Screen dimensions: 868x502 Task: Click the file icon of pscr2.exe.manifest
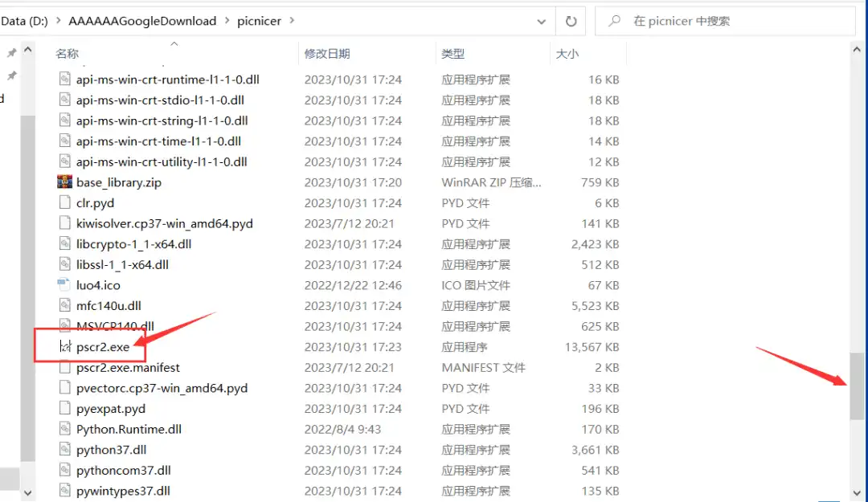65,367
